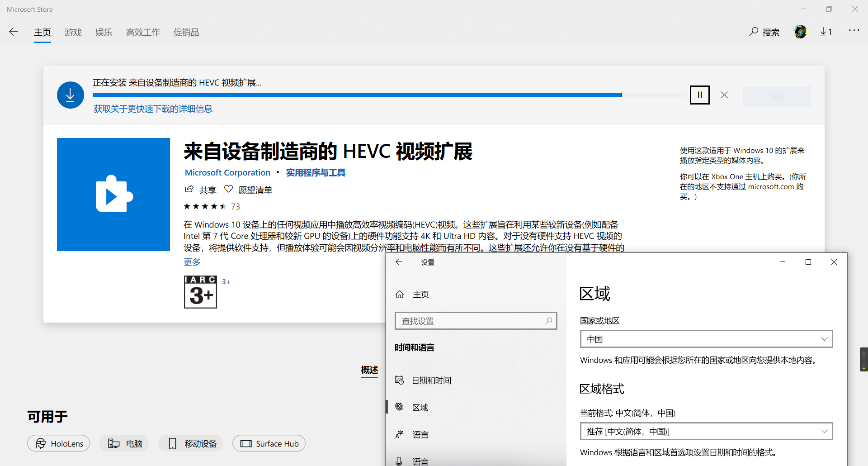The width and height of the screenshot is (868, 466).
Task: Click the mobile device (移动设备) chip
Action: [191, 443]
